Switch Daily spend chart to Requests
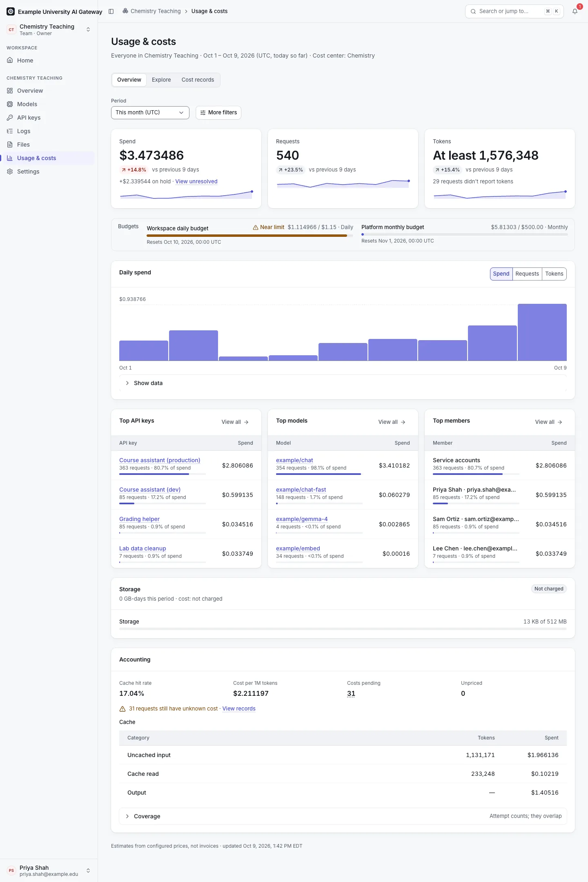Viewport: 588px width, 882px height. click(527, 274)
